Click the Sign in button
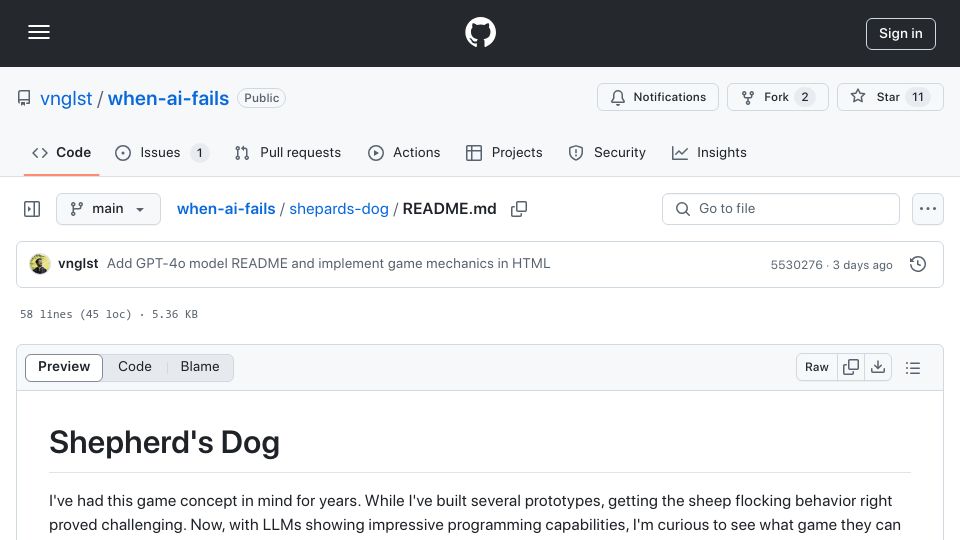The width and height of the screenshot is (960, 540). (901, 34)
